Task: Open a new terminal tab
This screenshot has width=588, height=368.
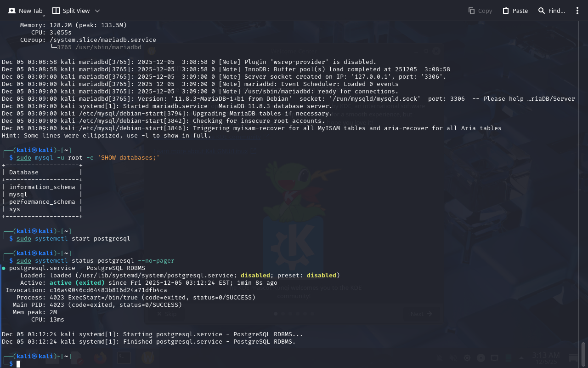Action: [x=25, y=11]
